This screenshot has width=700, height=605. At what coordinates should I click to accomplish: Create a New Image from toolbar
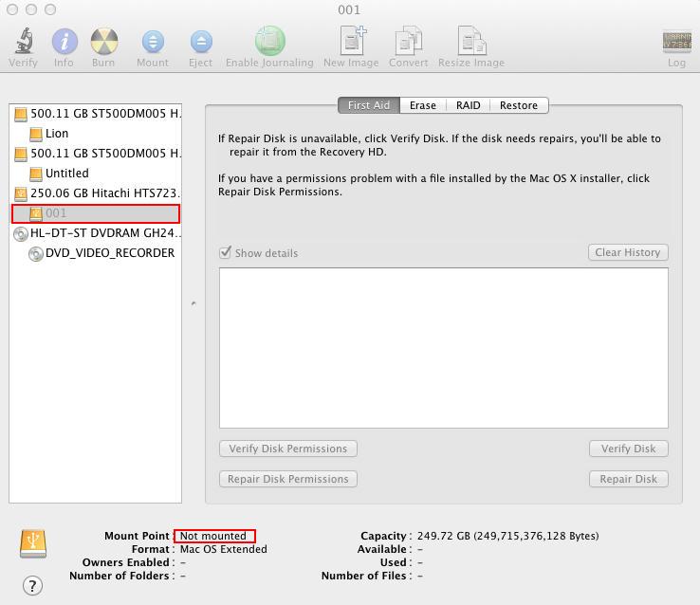353,42
